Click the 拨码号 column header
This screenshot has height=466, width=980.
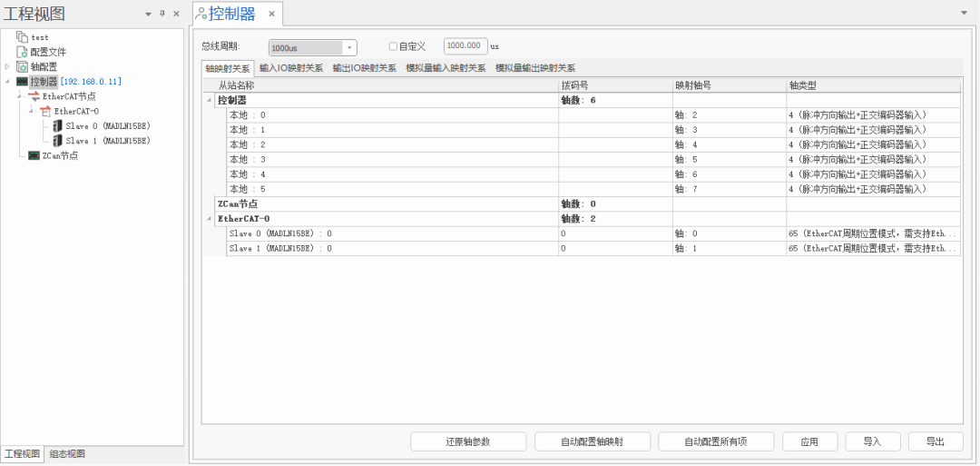[615, 85]
